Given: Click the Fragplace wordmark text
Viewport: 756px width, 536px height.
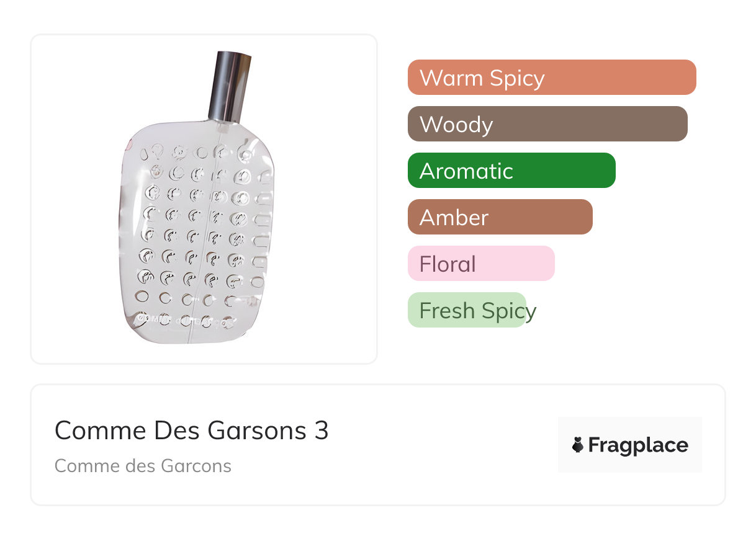Looking at the screenshot, I should click(x=638, y=445).
